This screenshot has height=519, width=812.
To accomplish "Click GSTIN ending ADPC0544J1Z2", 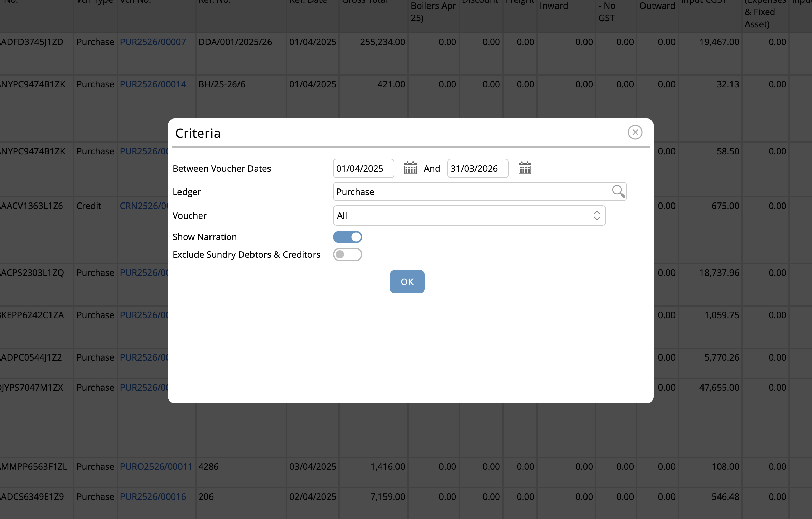I will [31, 357].
